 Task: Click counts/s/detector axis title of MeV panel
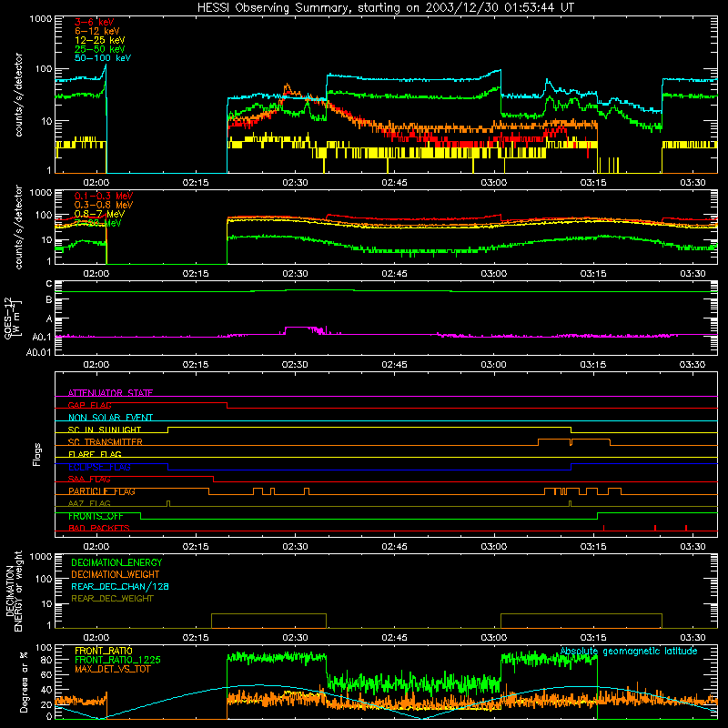coord(18,227)
